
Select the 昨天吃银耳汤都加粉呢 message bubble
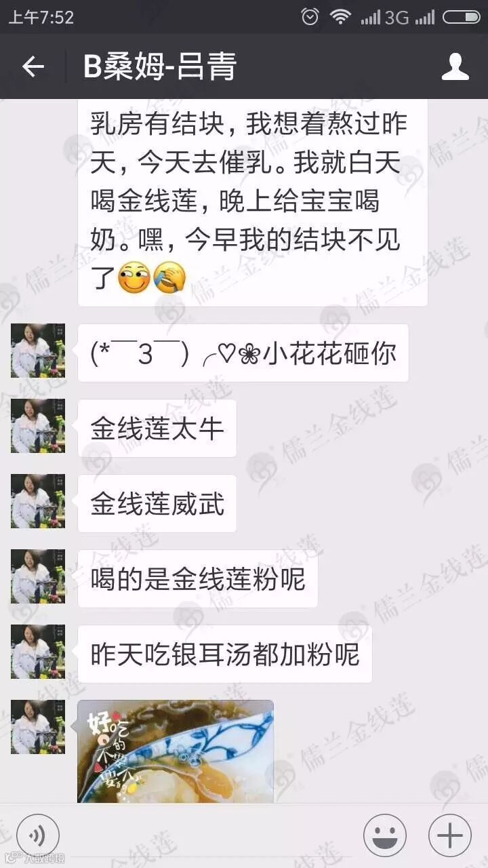pyautogui.click(x=225, y=654)
